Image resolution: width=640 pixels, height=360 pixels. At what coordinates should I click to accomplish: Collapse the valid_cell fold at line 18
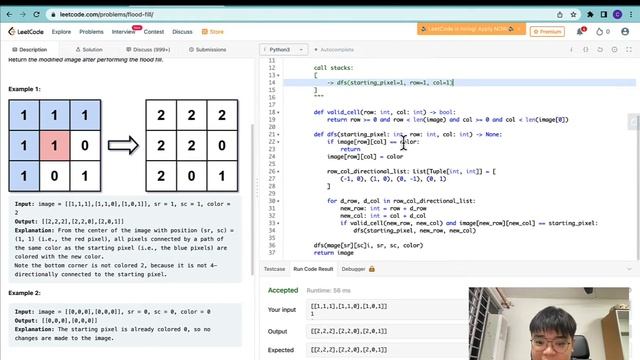tap(278, 112)
